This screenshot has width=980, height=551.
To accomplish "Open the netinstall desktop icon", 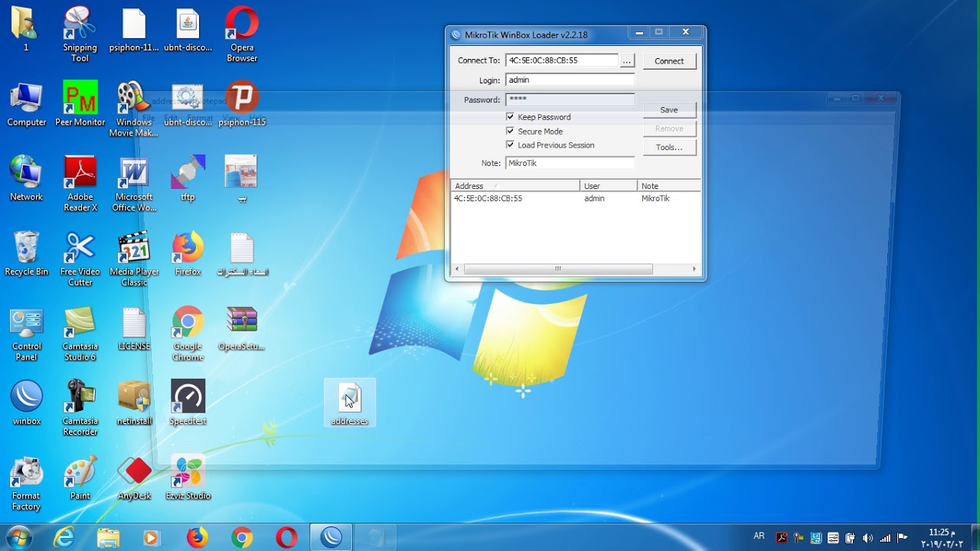I will point(134,403).
